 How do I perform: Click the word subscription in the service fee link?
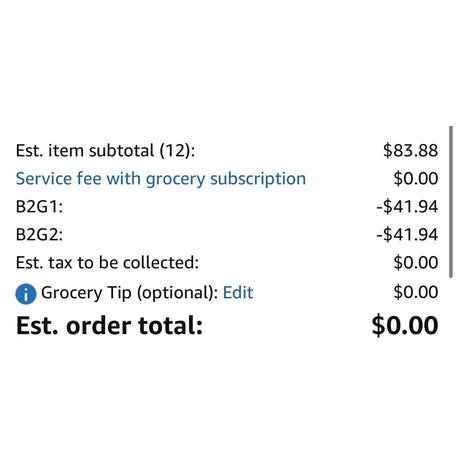coord(258,179)
